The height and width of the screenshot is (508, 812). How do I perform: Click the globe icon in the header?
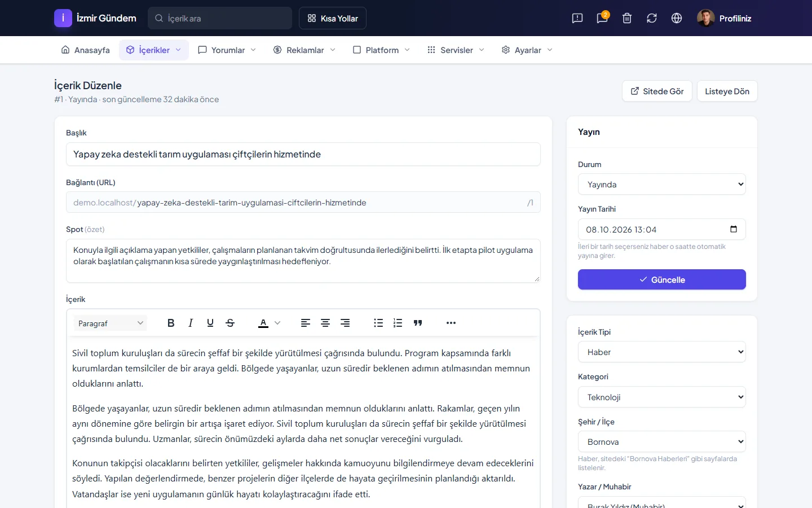[x=677, y=18]
